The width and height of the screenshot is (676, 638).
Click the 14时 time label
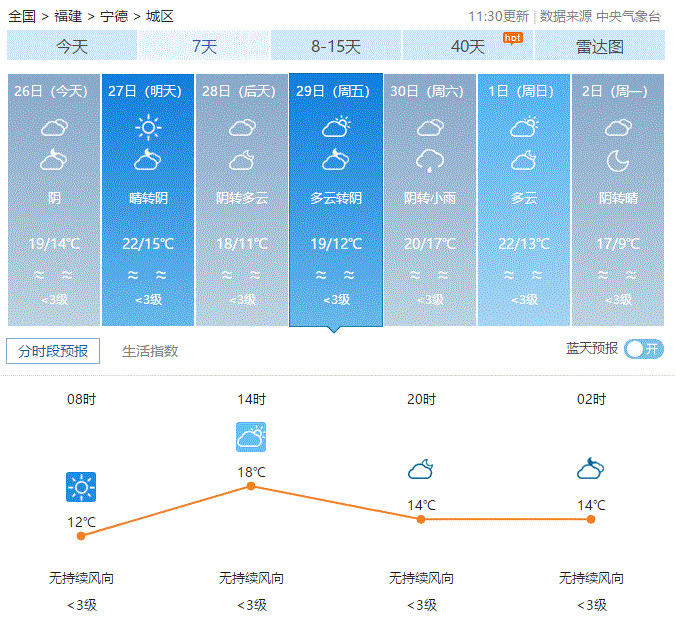(x=251, y=399)
